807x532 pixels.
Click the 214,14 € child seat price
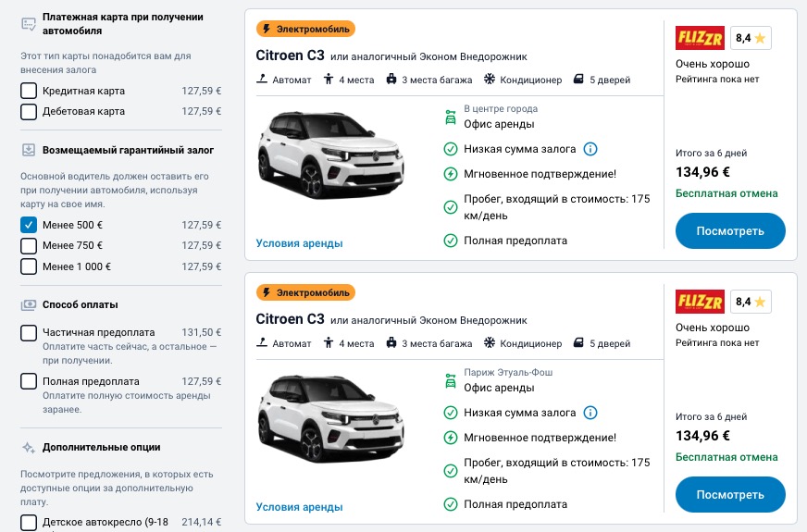tap(201, 522)
